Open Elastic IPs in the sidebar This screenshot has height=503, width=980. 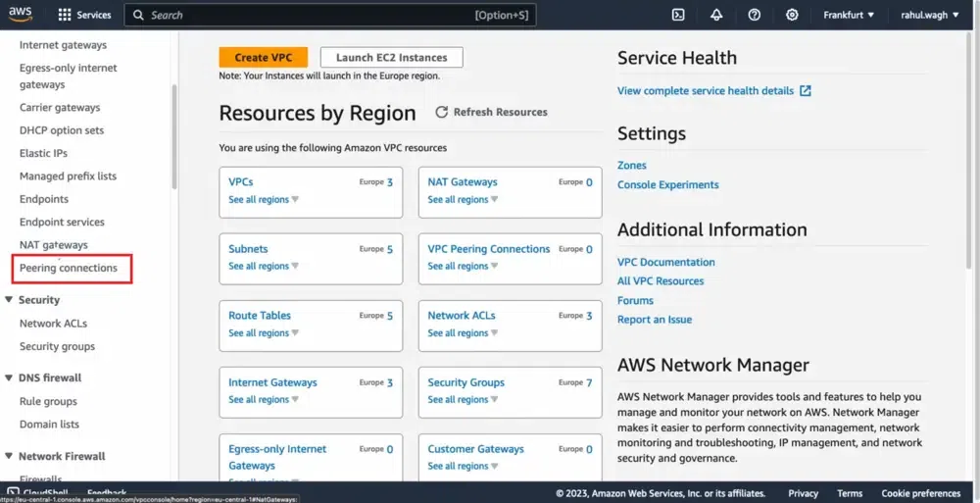click(x=44, y=153)
